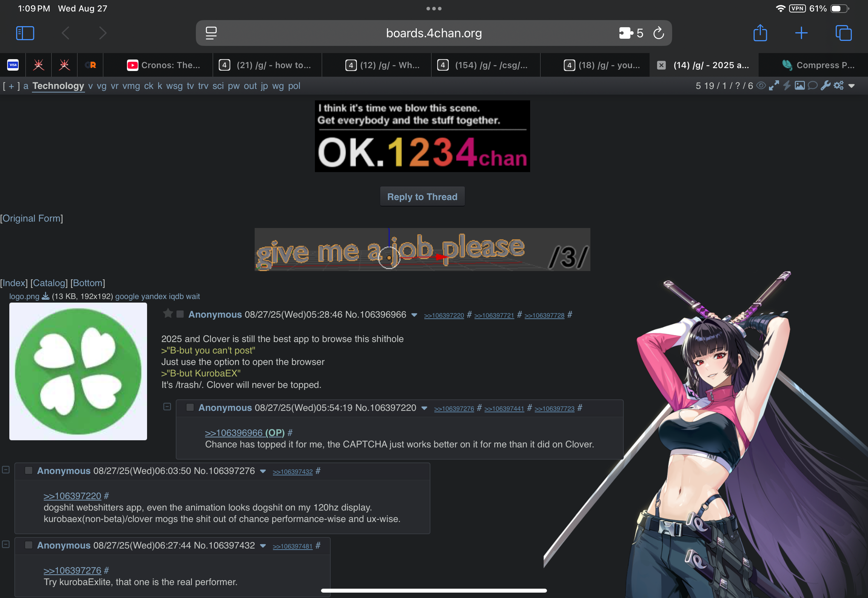Image resolution: width=868 pixels, height=598 pixels.
Task: Click the wrench settings icon
Action: point(825,86)
